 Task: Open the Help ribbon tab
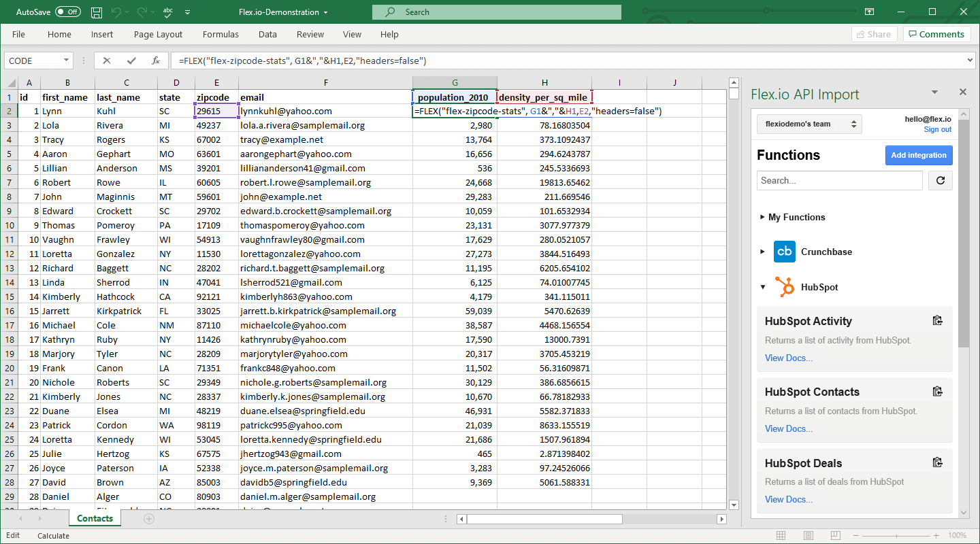(389, 34)
